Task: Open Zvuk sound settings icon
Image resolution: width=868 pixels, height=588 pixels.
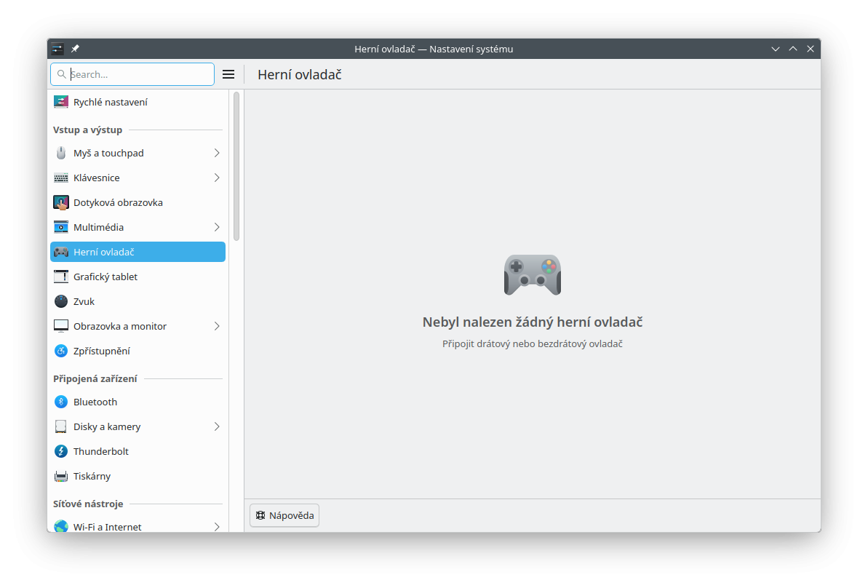Action: [61, 301]
